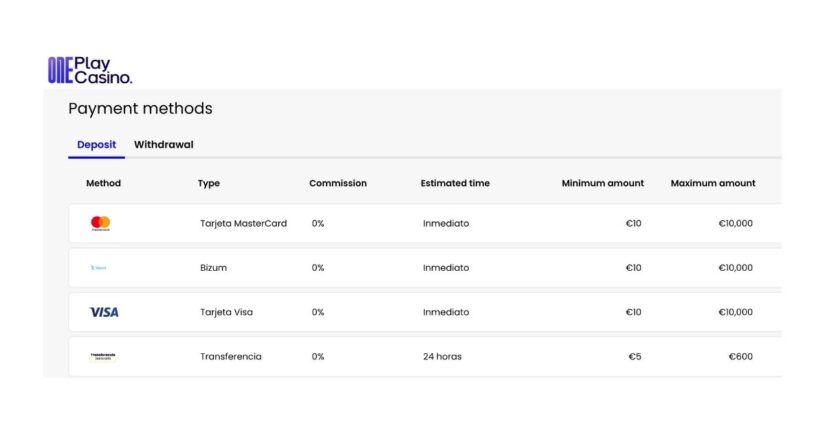
Task: Click the Maximum amount column header
Action: pos(712,184)
